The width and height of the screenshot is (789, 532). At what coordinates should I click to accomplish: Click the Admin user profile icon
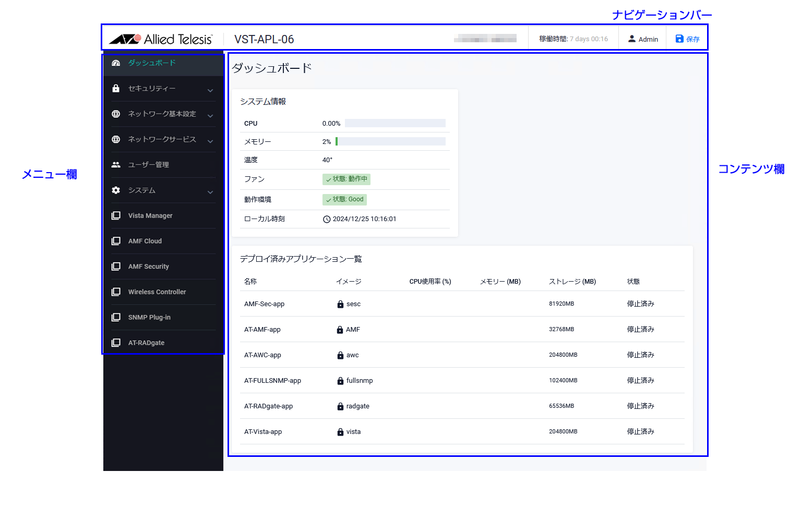[631, 39]
